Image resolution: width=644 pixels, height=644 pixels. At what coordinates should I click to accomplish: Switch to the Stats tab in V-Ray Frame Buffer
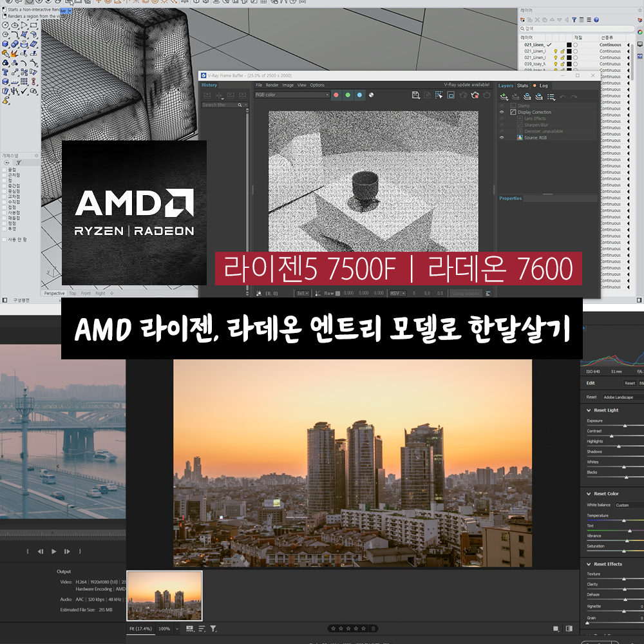[x=522, y=86]
